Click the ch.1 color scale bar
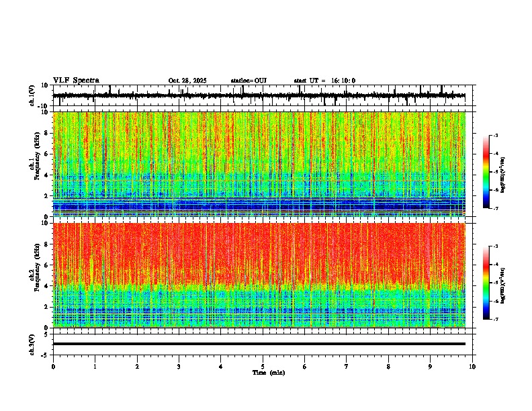532x411 pixels. (486, 172)
